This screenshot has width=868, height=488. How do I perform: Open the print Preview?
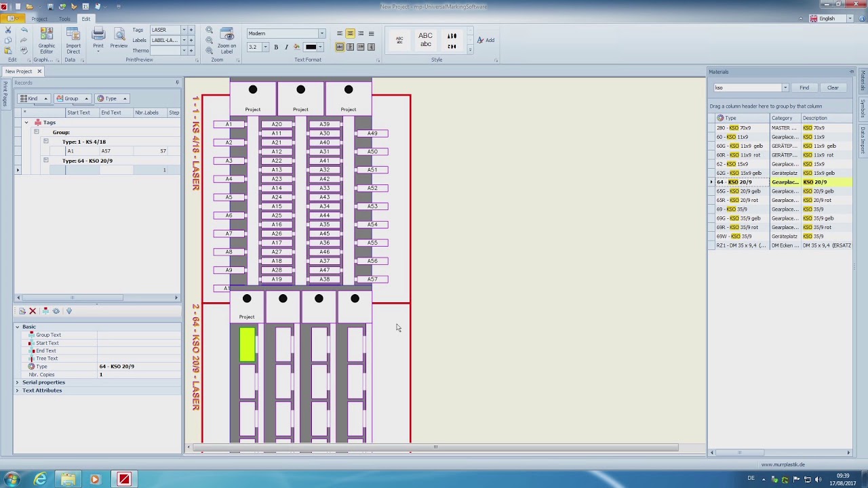click(119, 39)
